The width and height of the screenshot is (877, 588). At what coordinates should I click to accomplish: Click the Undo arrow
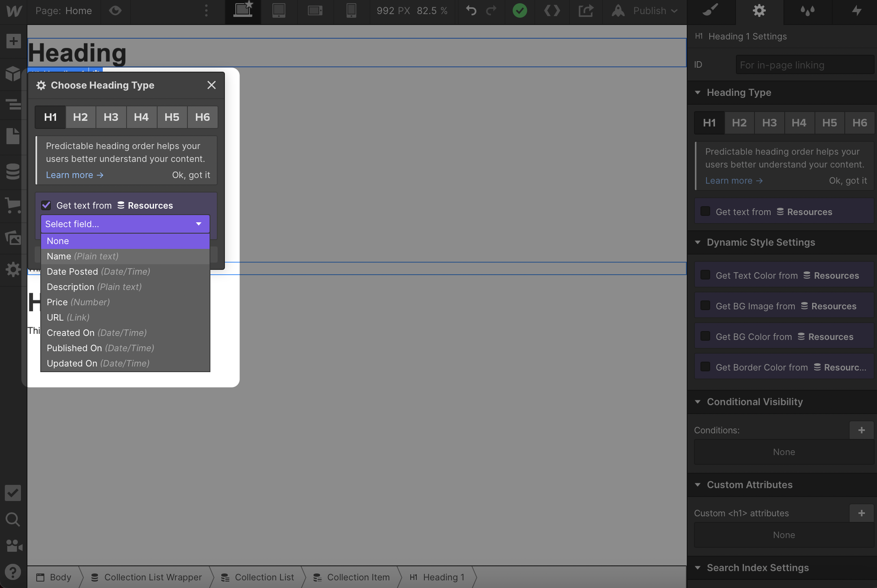471,11
